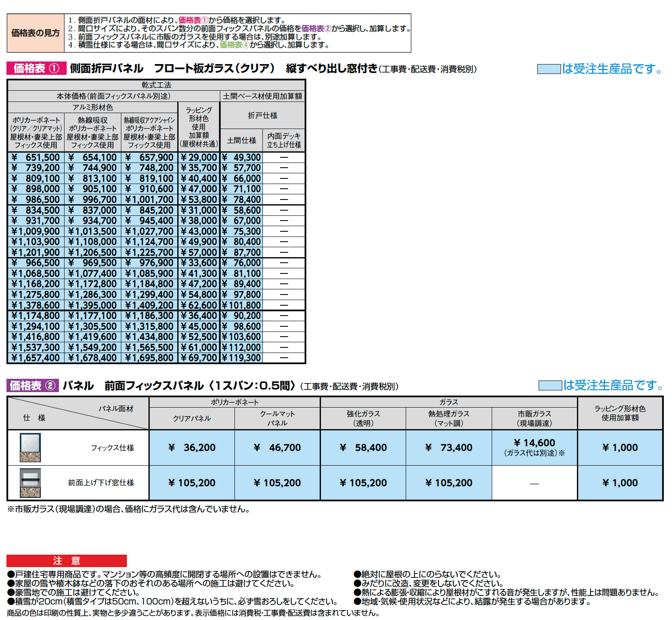
Task: Select the 土間仕様 column header
Action: [x=241, y=140]
